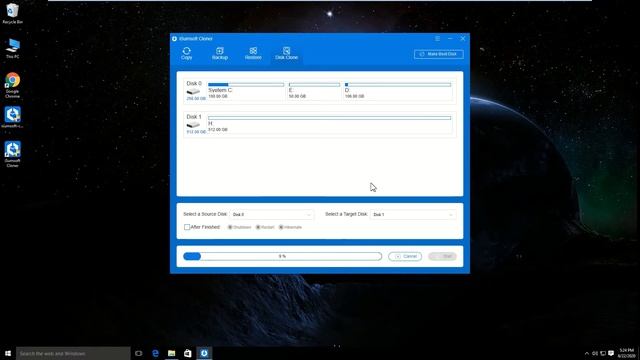Open File Explorer from the taskbar
Image resolution: width=640 pixels, height=360 pixels.
[171, 353]
